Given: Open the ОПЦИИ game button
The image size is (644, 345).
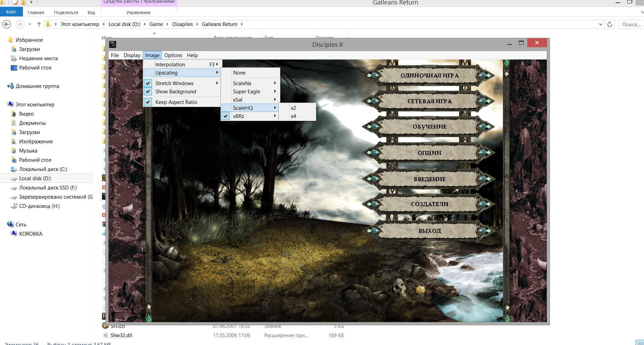Looking at the screenshot, I should (x=429, y=153).
